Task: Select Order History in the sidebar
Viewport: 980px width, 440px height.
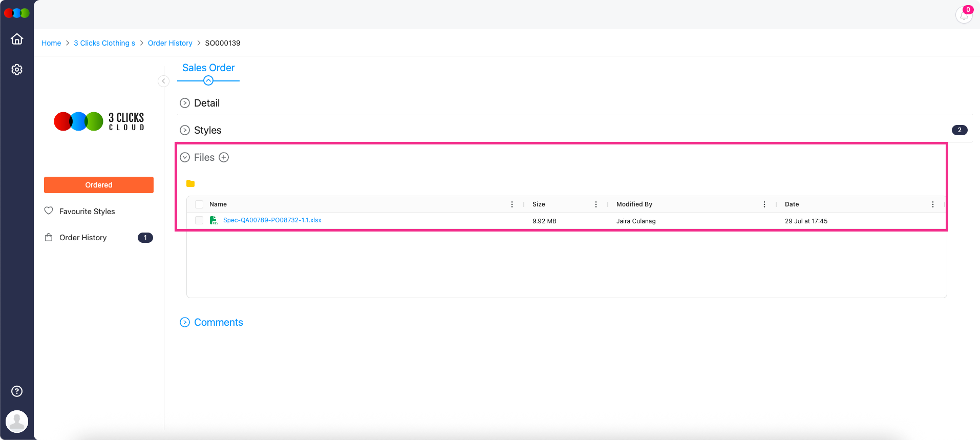Action: coord(83,238)
